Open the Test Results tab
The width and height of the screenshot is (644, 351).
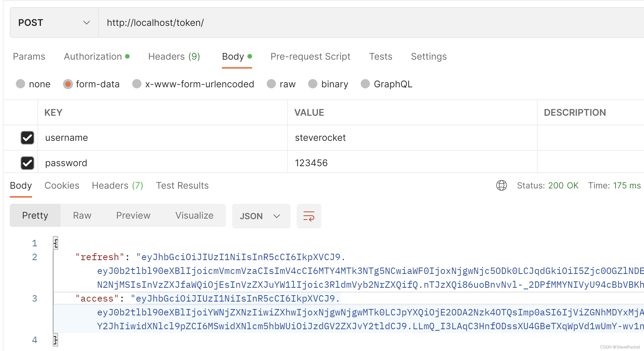pyautogui.click(x=182, y=185)
